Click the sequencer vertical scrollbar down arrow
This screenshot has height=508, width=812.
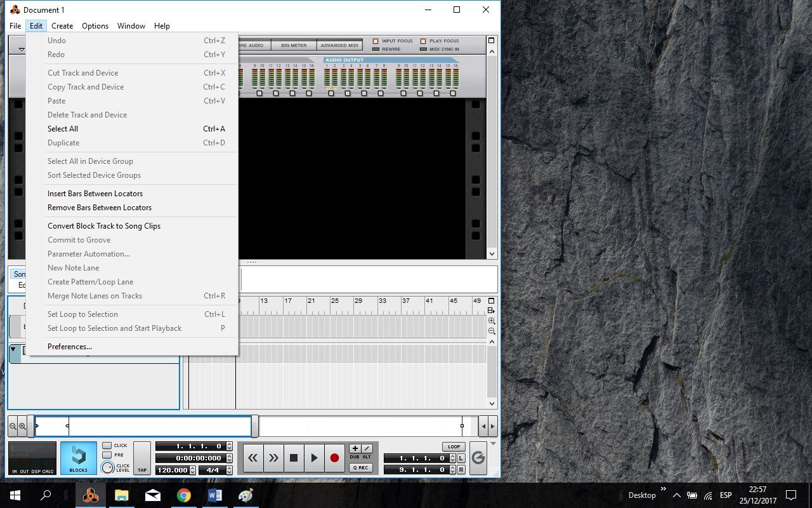[492, 404]
